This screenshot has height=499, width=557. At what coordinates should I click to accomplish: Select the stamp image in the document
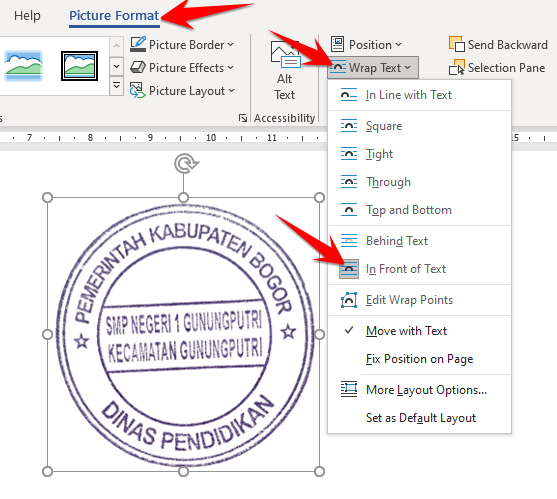185,336
